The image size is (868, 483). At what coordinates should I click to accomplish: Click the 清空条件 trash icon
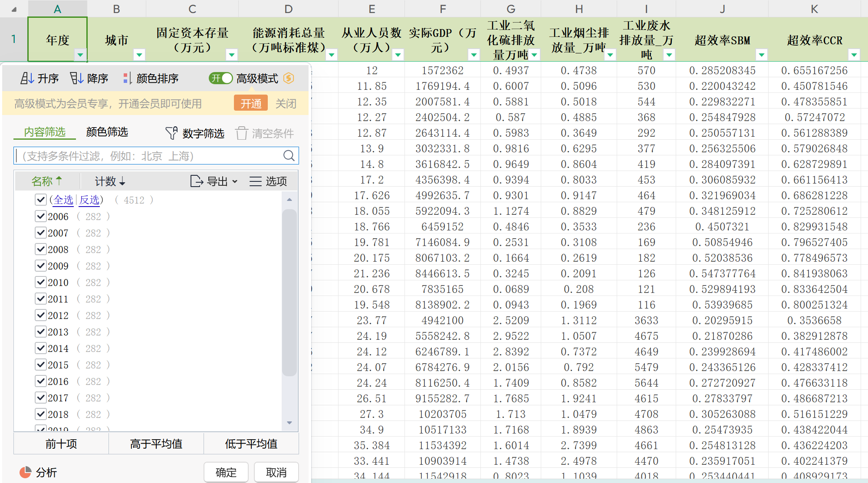(242, 133)
